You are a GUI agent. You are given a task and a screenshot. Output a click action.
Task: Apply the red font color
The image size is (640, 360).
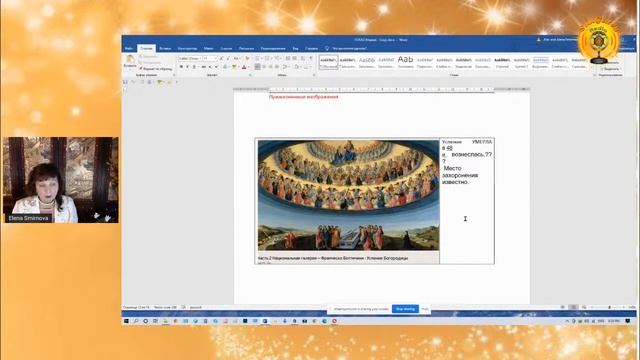coord(244,67)
